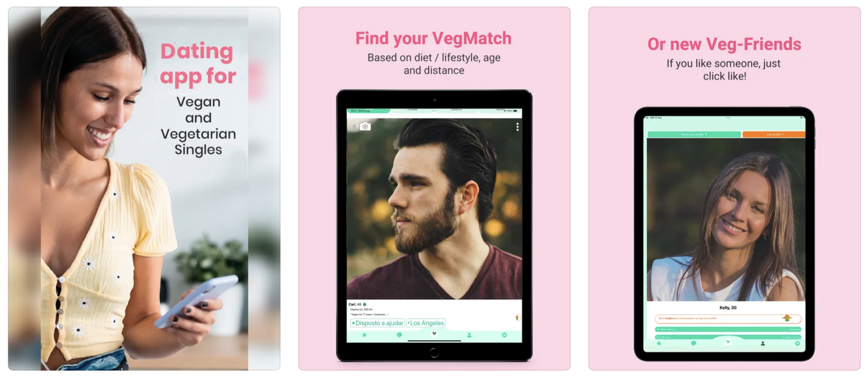Screen dimensions: 868x378
Task: Tap the VegBoost carrot icon beside Carl's info
Action: click(x=517, y=317)
